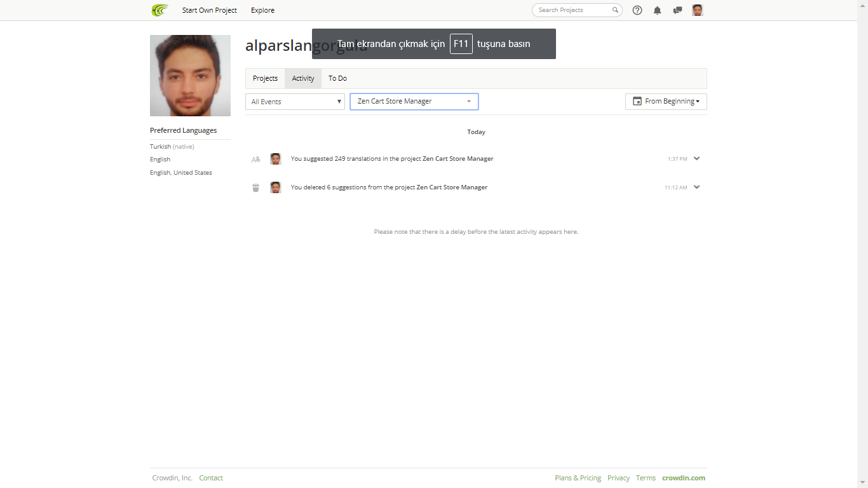Image resolution: width=868 pixels, height=488 pixels.
Task: Click the large profile photo
Action: coord(190,76)
